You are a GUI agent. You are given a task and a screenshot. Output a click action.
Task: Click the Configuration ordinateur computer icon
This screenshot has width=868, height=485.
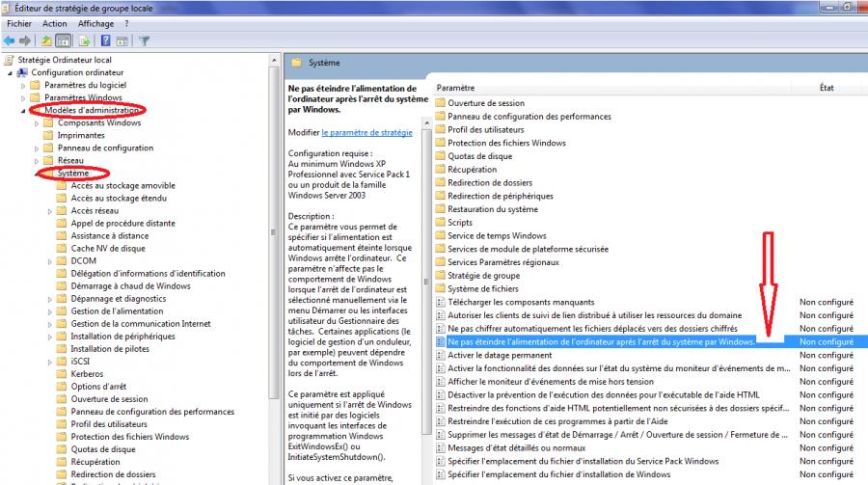tap(22, 72)
